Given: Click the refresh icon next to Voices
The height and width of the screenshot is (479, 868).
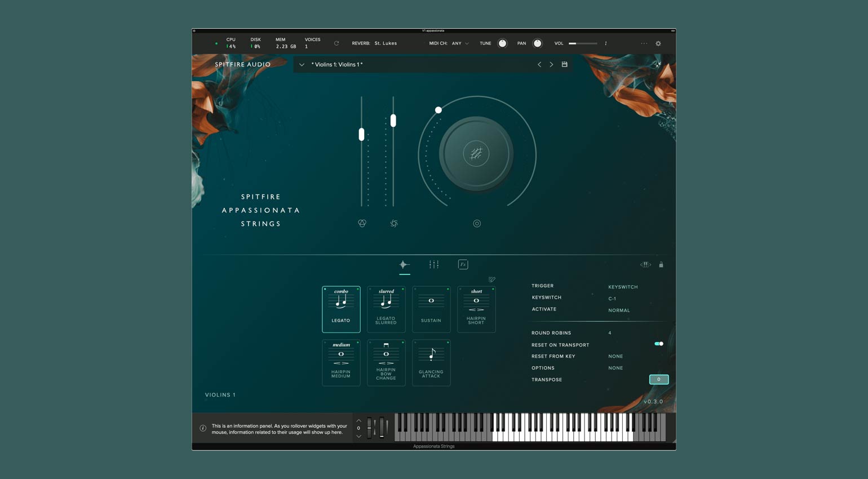Looking at the screenshot, I should pos(336,43).
